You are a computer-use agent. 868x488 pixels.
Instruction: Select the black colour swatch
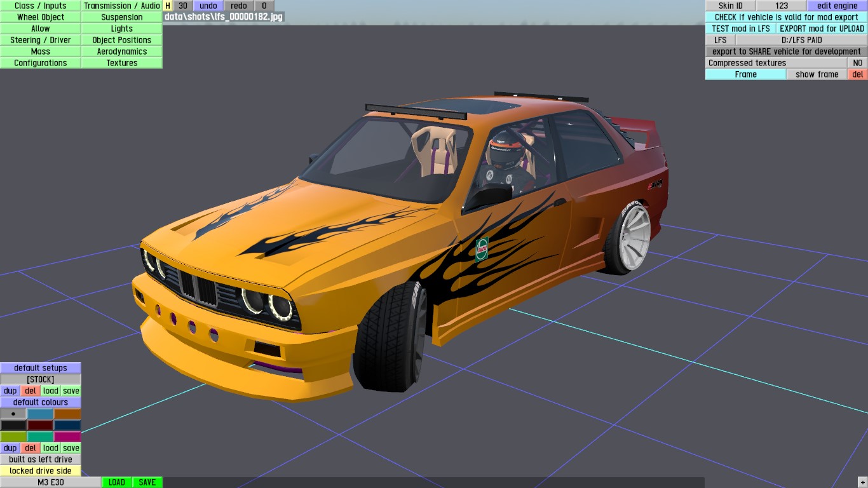(x=13, y=425)
